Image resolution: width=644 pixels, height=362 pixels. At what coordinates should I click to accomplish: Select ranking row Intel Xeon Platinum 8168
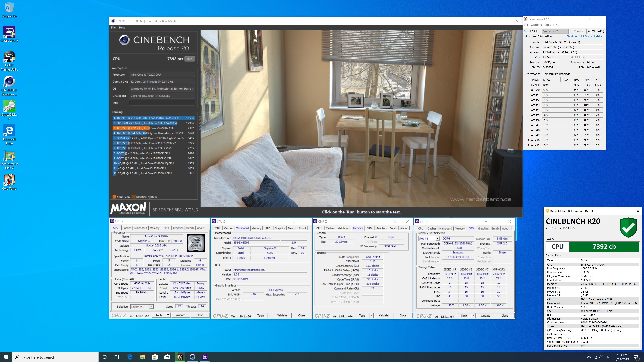click(x=153, y=118)
